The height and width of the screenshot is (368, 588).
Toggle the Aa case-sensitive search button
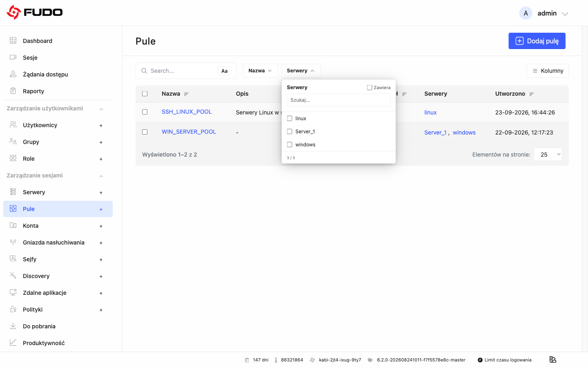[x=225, y=71]
